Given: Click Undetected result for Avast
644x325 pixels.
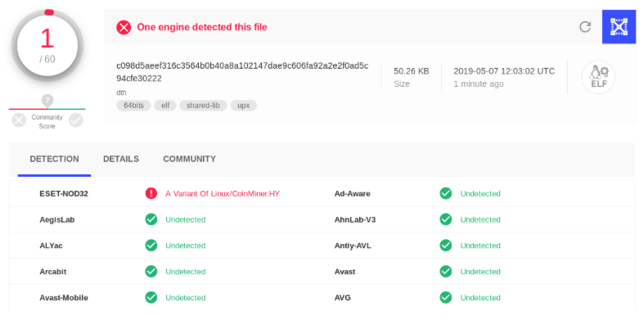Looking at the screenshot, I should 480,272.
